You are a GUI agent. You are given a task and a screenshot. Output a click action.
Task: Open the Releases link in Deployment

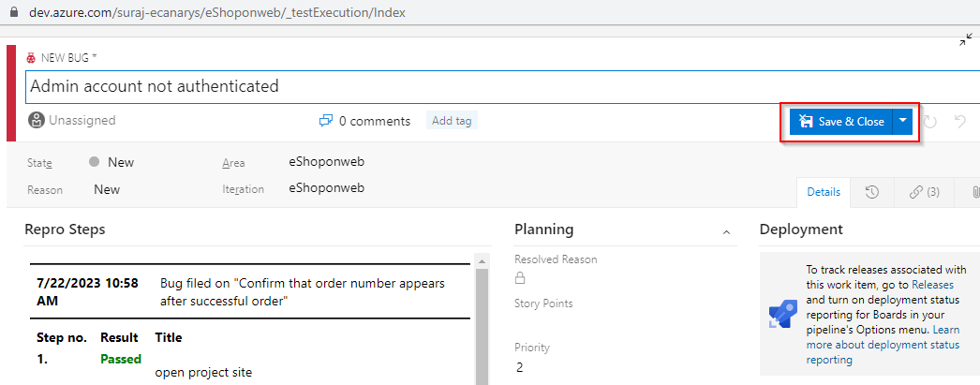point(932,285)
